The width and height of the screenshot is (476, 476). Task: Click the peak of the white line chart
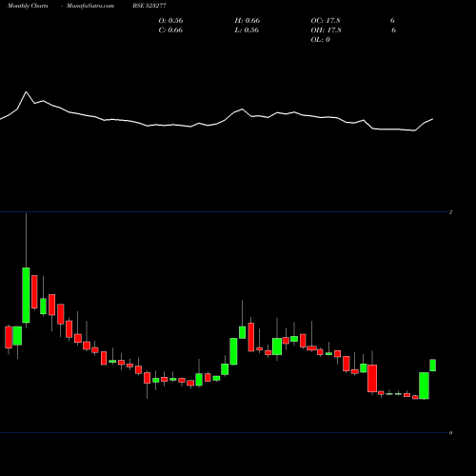(26, 92)
